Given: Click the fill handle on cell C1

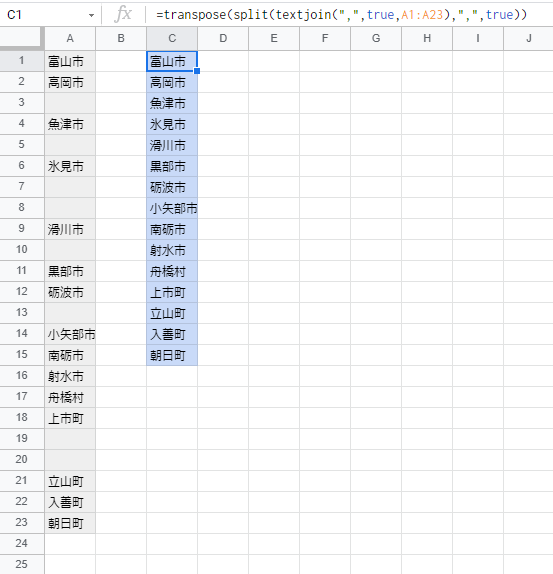Looking at the screenshot, I should tap(197, 71).
